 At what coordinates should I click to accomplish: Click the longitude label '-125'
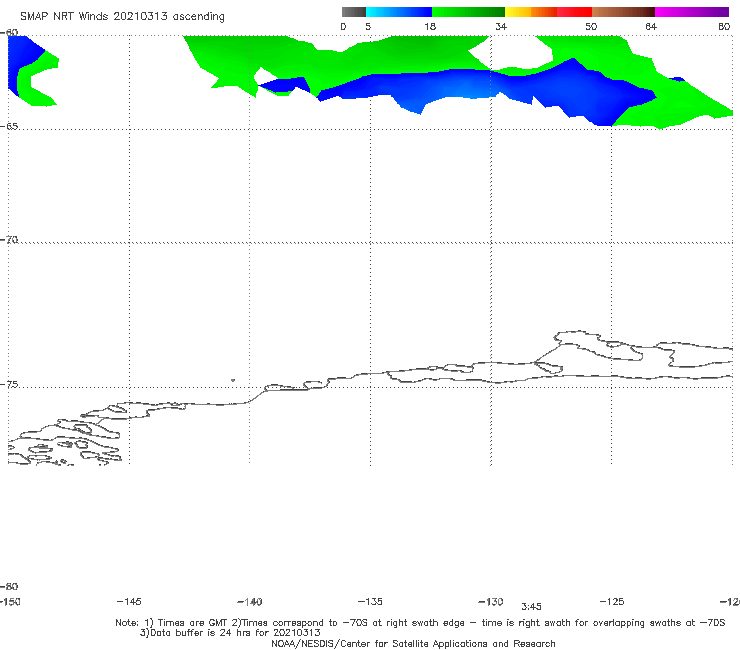[612, 602]
